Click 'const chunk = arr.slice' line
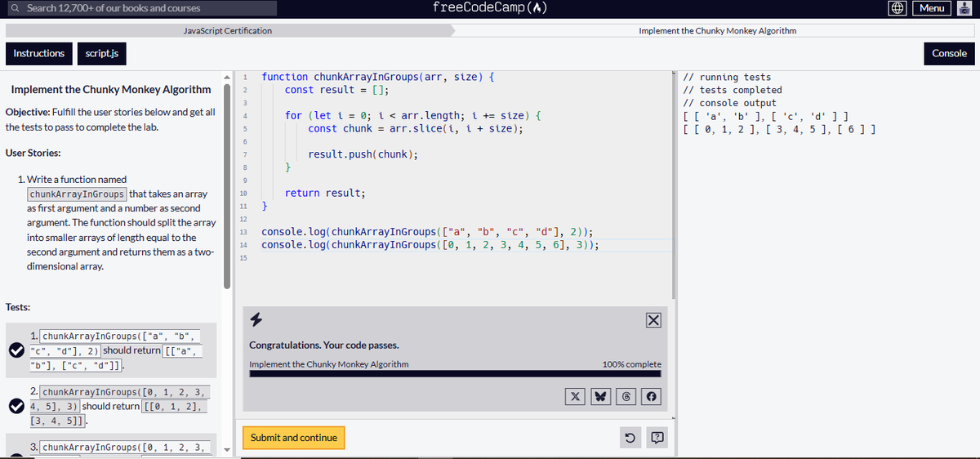 tap(416, 128)
